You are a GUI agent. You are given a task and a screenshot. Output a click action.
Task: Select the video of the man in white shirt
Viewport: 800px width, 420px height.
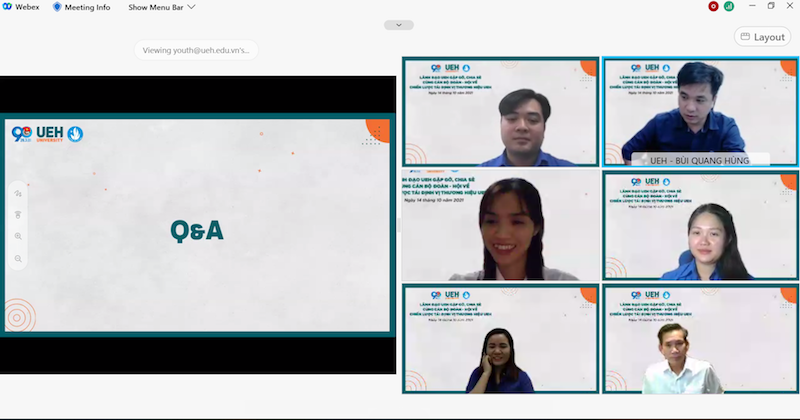coord(701,339)
